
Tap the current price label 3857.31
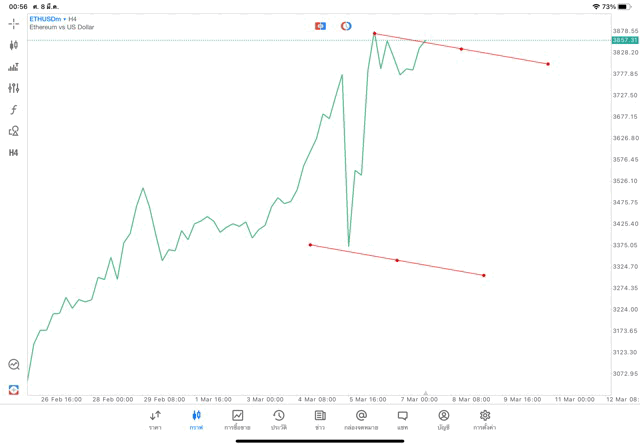pos(625,40)
